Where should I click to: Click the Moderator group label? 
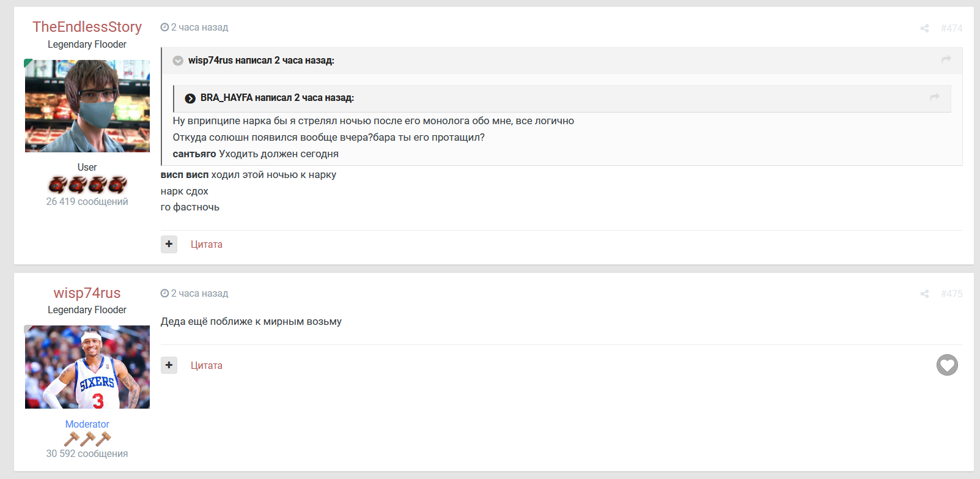[x=87, y=424]
